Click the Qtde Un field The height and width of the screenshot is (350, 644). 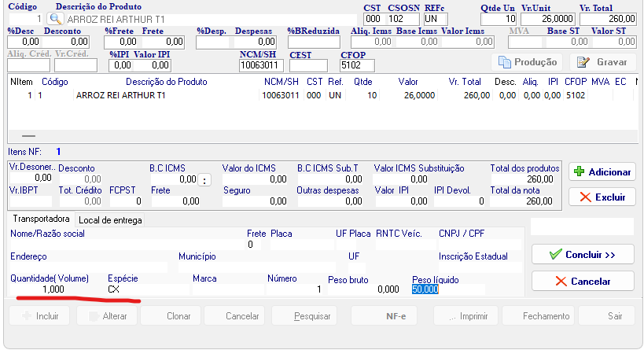[x=499, y=19]
